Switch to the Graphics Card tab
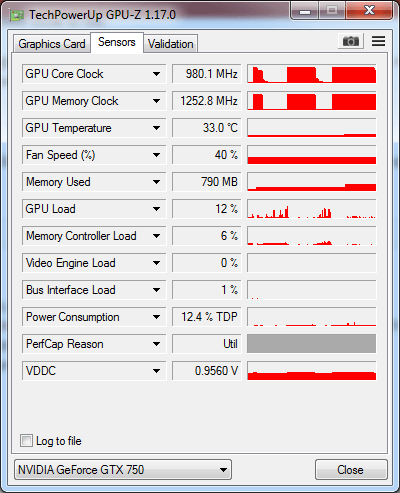The image size is (400, 493). click(x=52, y=44)
